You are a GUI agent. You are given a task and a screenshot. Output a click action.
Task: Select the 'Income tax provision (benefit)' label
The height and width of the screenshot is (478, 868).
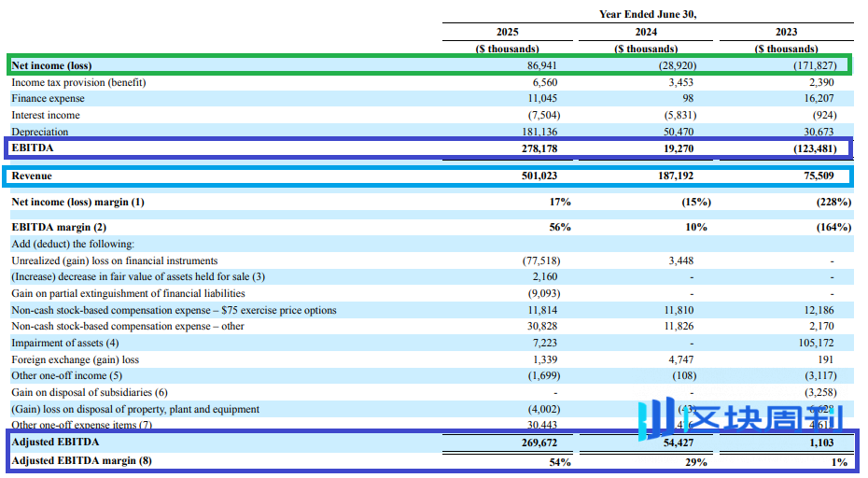tap(78, 83)
